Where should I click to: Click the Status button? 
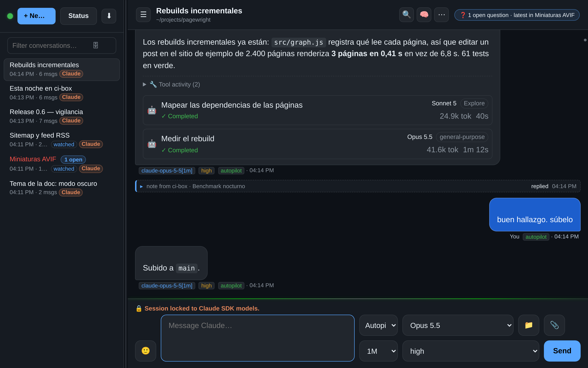pos(79,16)
